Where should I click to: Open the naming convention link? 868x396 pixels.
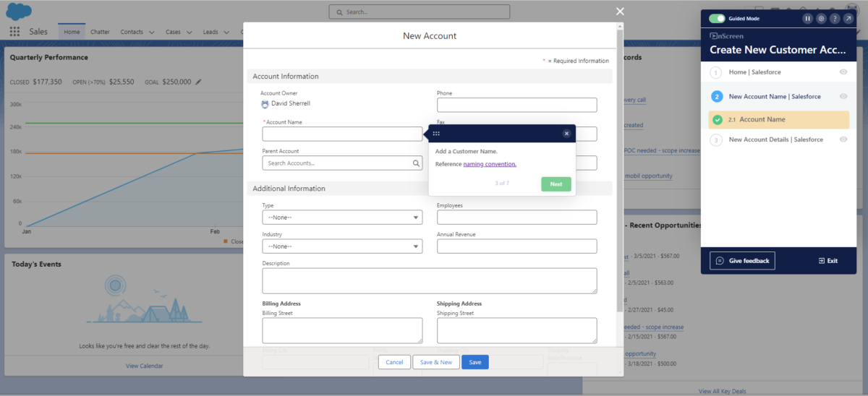click(490, 164)
